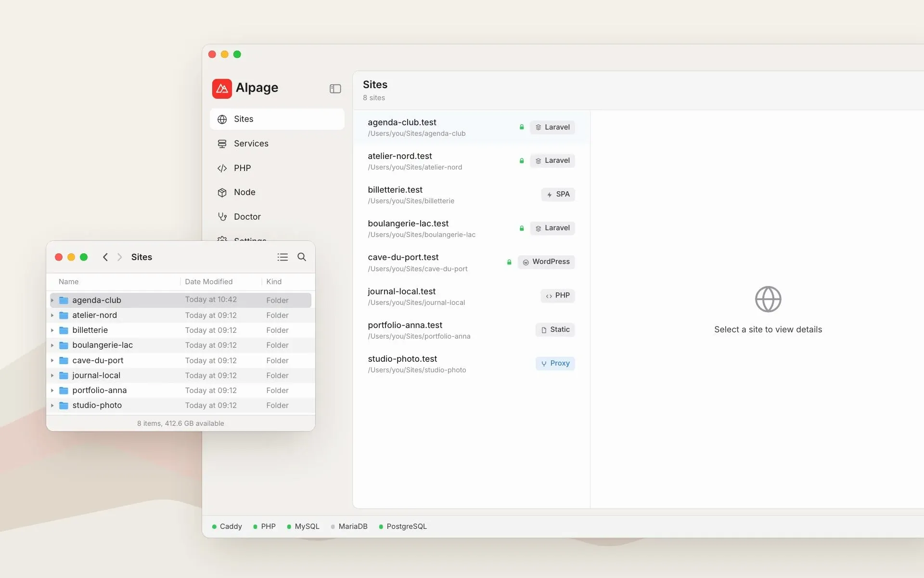924x578 pixels.
Task: Sort Finder list by Name column header
Action: coord(69,282)
